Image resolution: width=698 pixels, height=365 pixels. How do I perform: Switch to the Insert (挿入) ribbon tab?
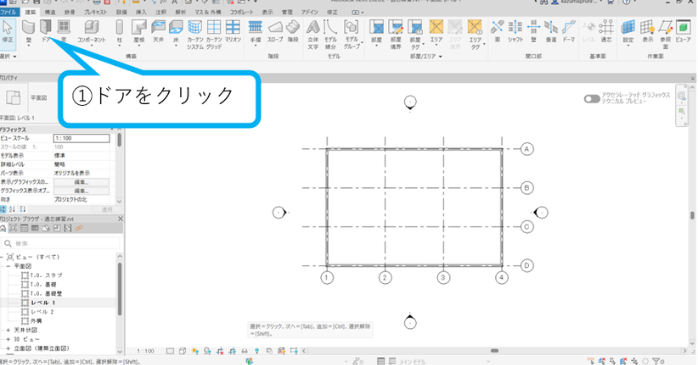point(141,12)
